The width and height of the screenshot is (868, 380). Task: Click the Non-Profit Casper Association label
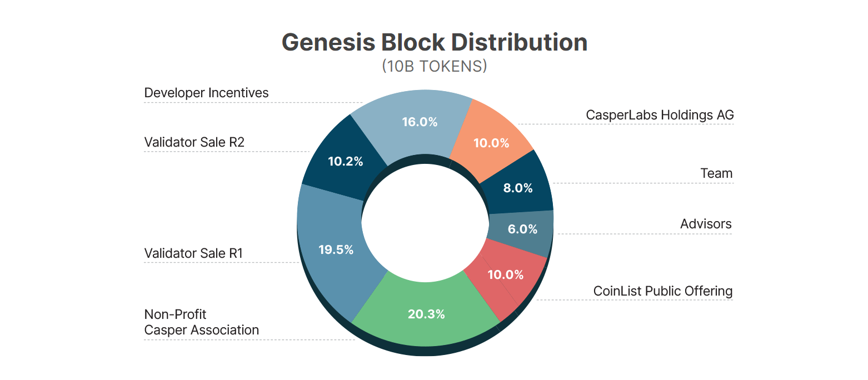click(201, 322)
